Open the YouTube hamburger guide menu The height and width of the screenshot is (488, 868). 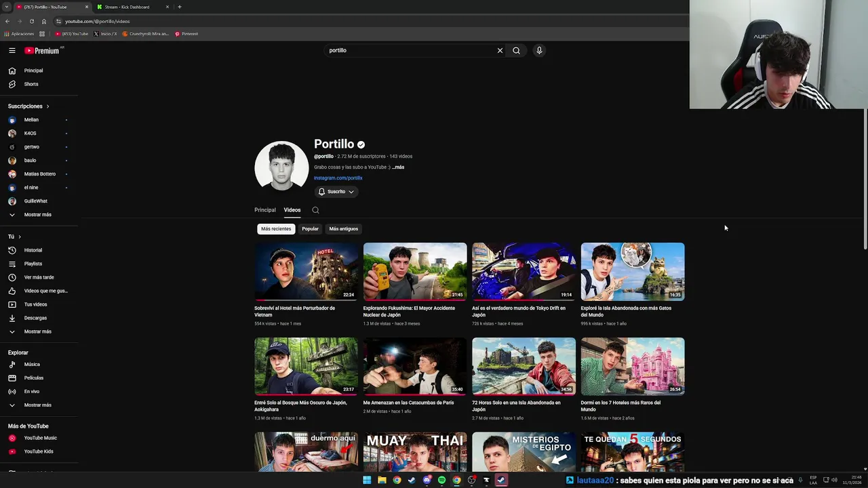pos(12,50)
